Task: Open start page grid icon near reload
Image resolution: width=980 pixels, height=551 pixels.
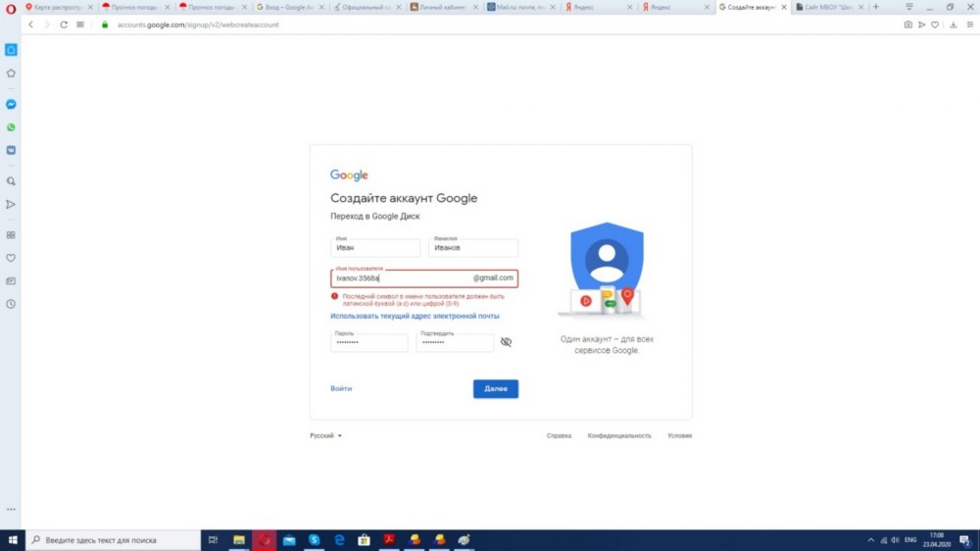Action: point(80,25)
